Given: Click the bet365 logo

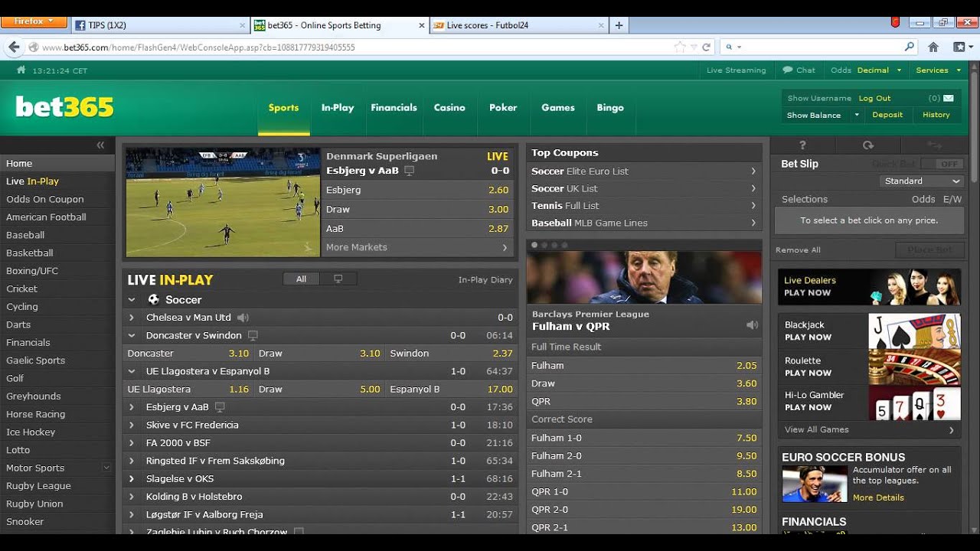Looking at the screenshot, I should [x=64, y=107].
